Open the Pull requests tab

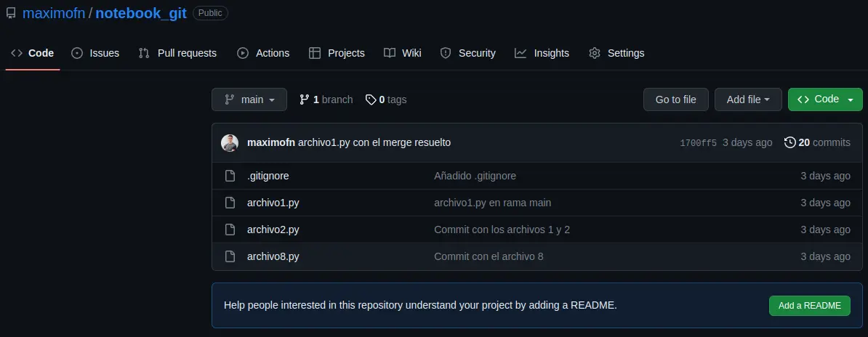pyautogui.click(x=177, y=53)
